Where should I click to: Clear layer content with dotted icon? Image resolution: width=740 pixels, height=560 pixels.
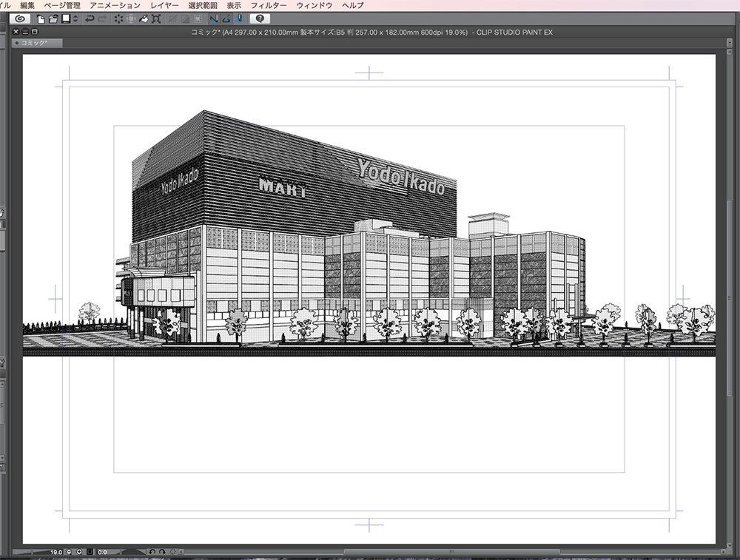[x=118, y=19]
